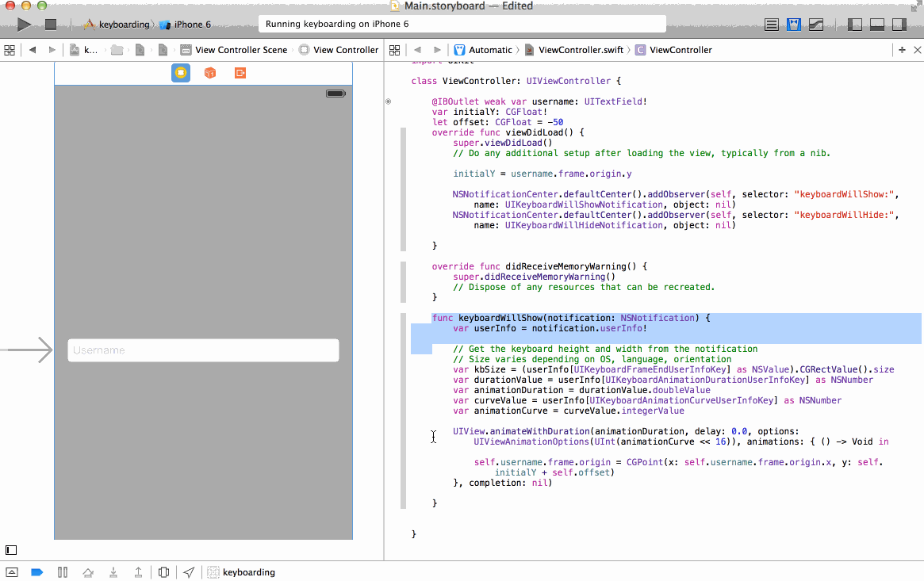This screenshot has height=581, width=924.
Task: Select the First Responder cube icon
Action: pyautogui.click(x=210, y=73)
